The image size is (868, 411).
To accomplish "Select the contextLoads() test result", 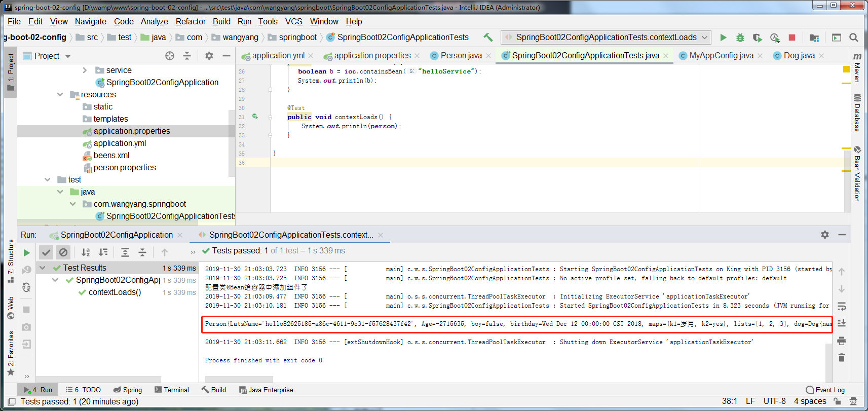I will (115, 292).
